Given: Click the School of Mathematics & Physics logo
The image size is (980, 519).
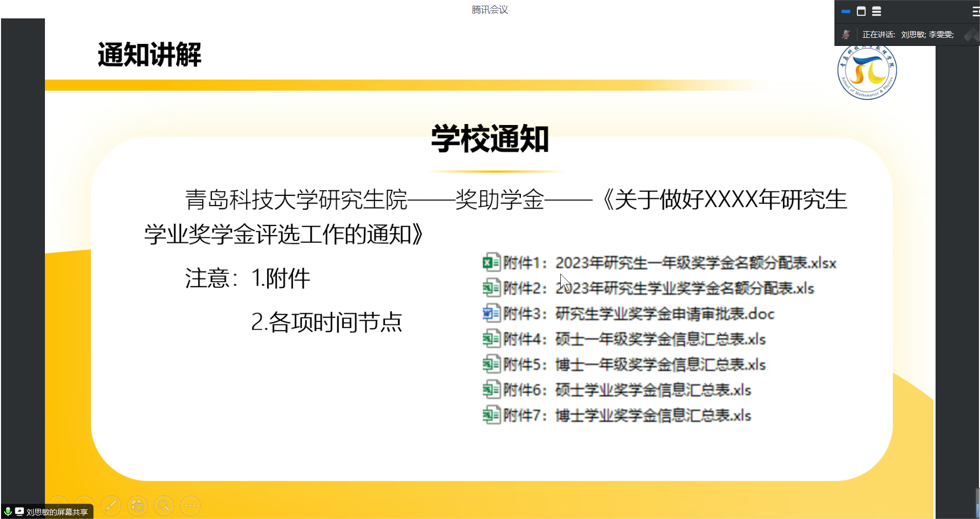Looking at the screenshot, I should (867, 71).
